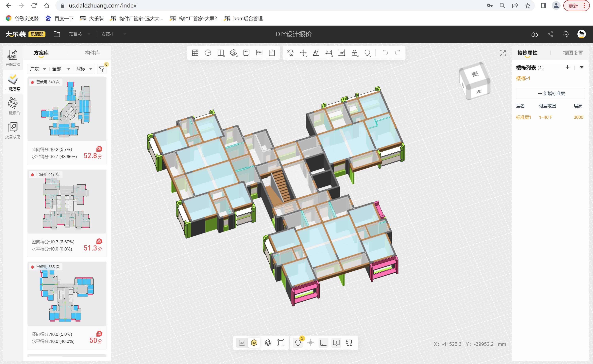Viewport: 593px width, 364px height.
Task: Select 楼栋-1 in building list
Action: pos(523,78)
